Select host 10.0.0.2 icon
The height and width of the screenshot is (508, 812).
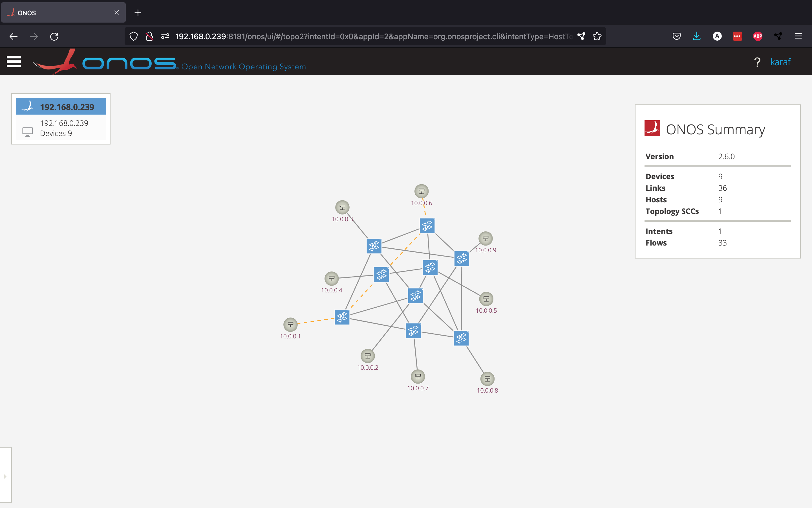[368, 356]
